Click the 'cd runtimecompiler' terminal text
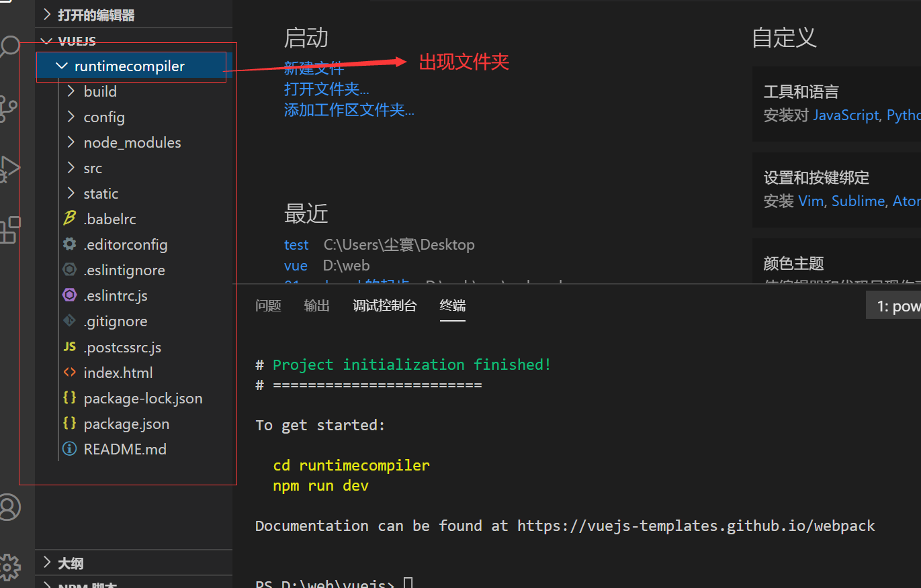Screen dimensions: 921x588 351,465
